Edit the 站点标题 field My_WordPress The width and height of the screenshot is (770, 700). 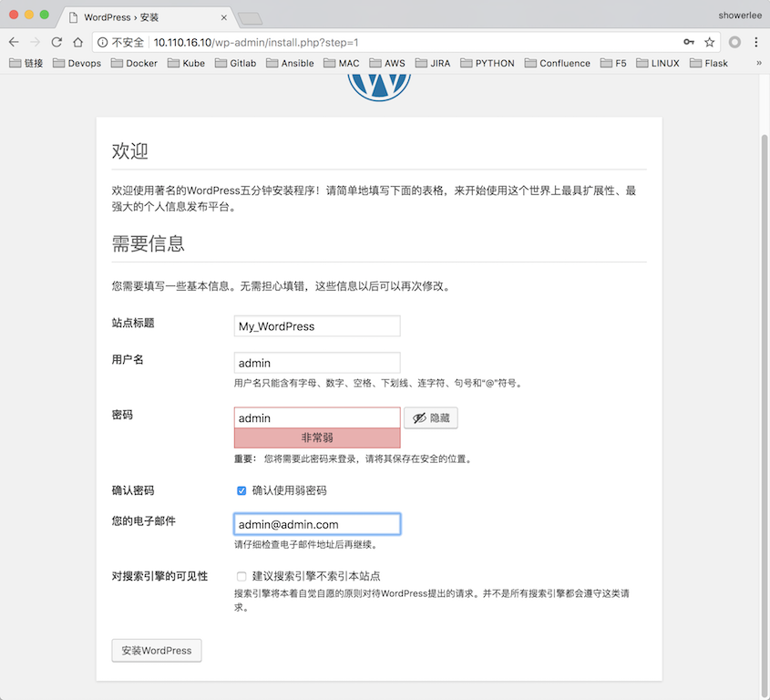tap(317, 326)
